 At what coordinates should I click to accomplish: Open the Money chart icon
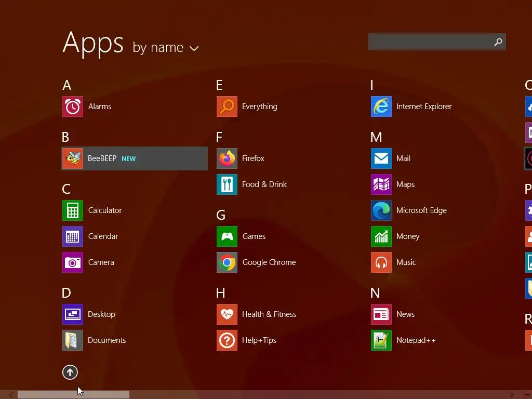click(381, 236)
